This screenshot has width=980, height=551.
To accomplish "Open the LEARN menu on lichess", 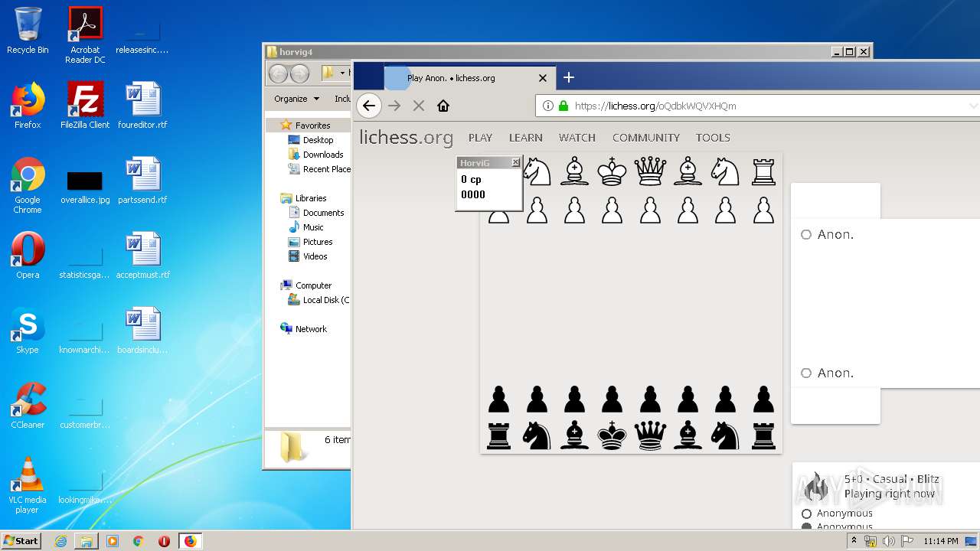I will (x=526, y=138).
